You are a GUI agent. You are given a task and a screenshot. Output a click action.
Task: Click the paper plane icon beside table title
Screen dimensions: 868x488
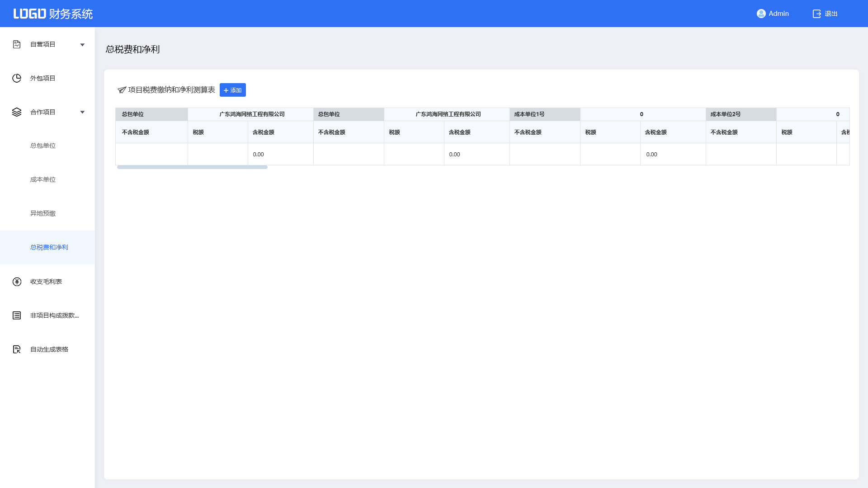(x=122, y=90)
